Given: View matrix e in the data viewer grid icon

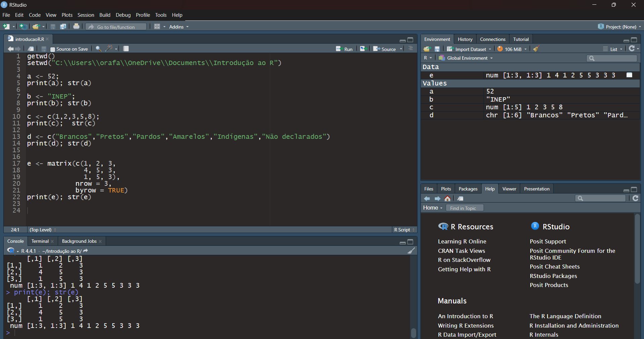Looking at the screenshot, I should (x=629, y=75).
